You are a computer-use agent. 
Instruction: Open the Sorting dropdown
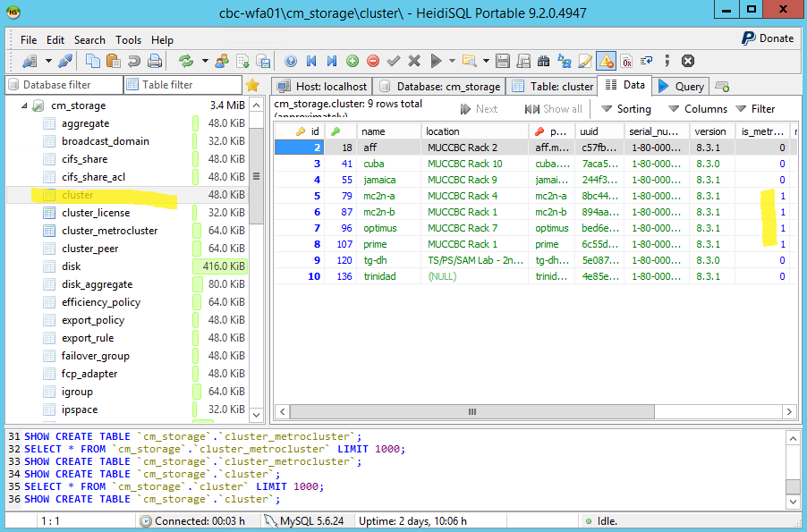click(625, 109)
